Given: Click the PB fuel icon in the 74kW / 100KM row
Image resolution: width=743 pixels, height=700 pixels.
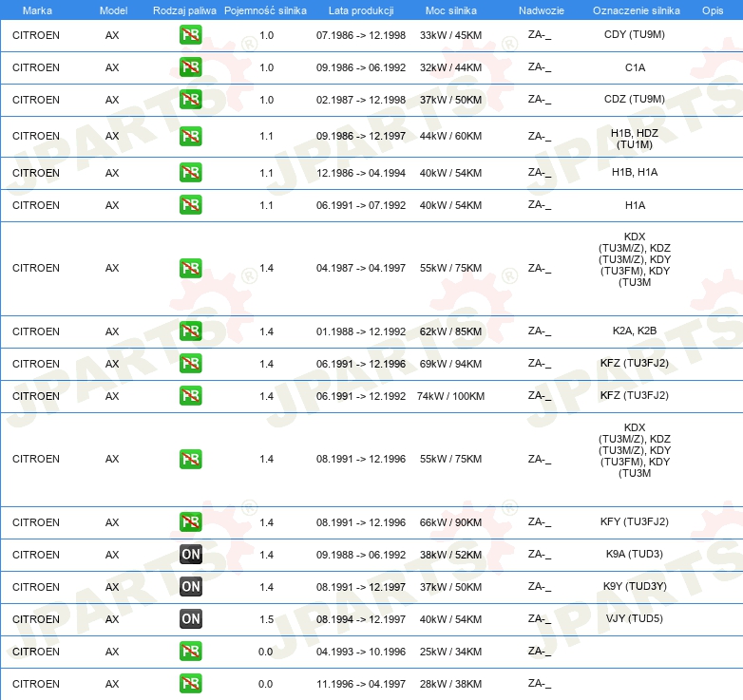Looking at the screenshot, I should click(190, 396).
